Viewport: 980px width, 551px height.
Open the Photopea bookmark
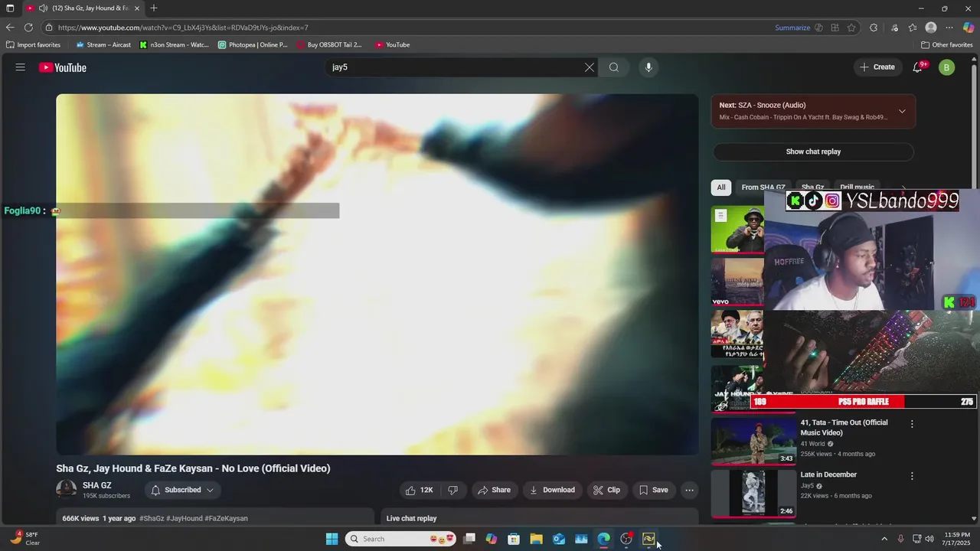coord(253,44)
